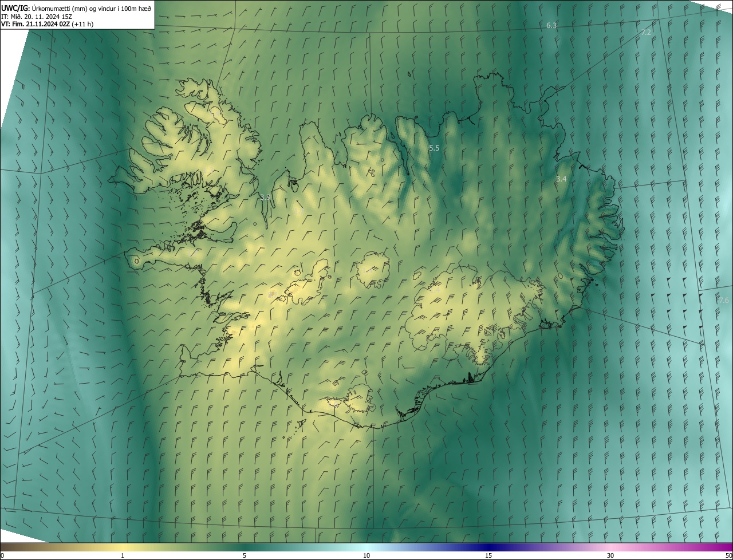
Task: Click the 15 tick on the color scale
Action: [488, 555]
